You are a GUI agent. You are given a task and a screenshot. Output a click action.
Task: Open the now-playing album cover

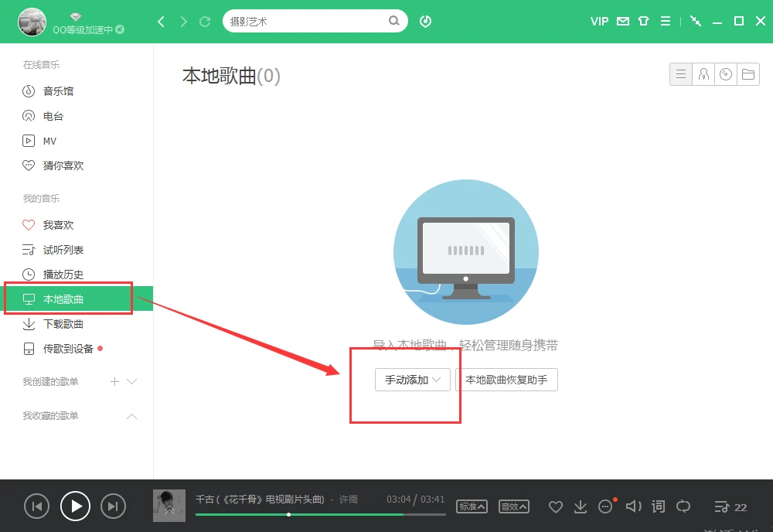[x=169, y=506]
